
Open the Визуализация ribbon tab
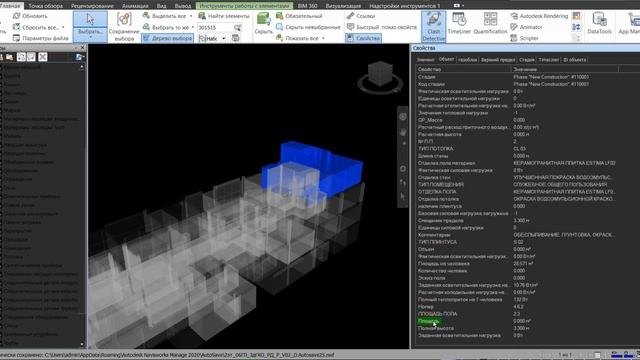coord(343,6)
